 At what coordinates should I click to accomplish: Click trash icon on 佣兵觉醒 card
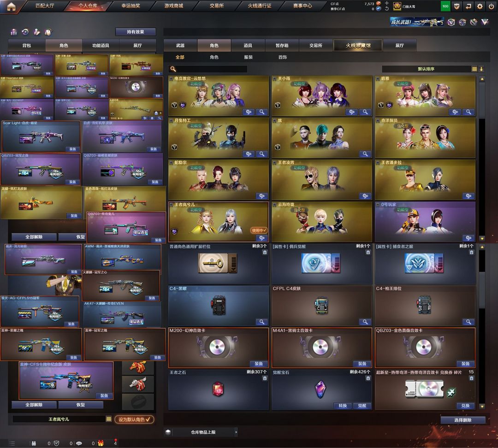pyautogui.click(x=368, y=252)
